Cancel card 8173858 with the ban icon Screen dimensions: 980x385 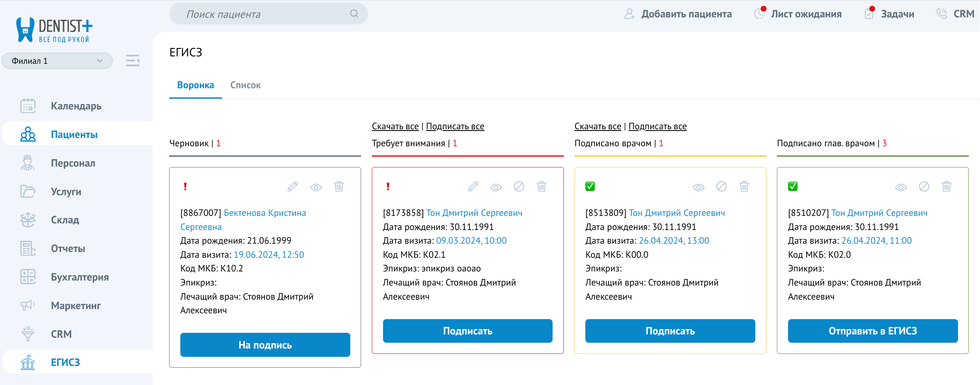click(519, 186)
